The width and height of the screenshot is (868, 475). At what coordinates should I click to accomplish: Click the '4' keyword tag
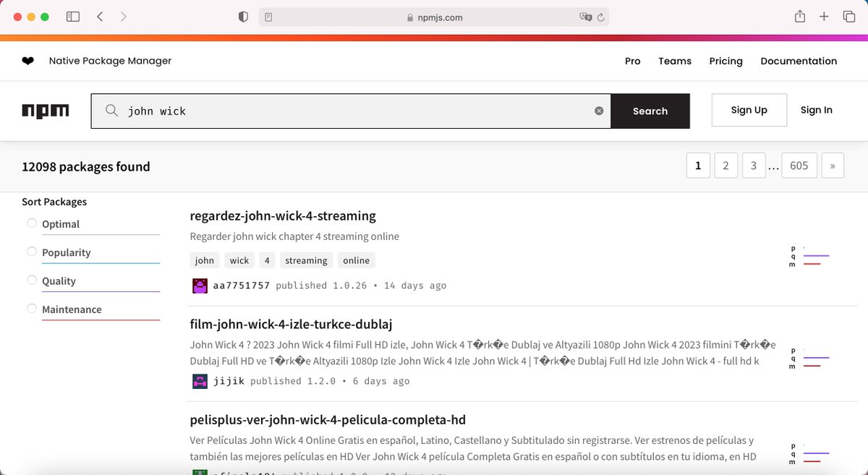click(x=267, y=260)
